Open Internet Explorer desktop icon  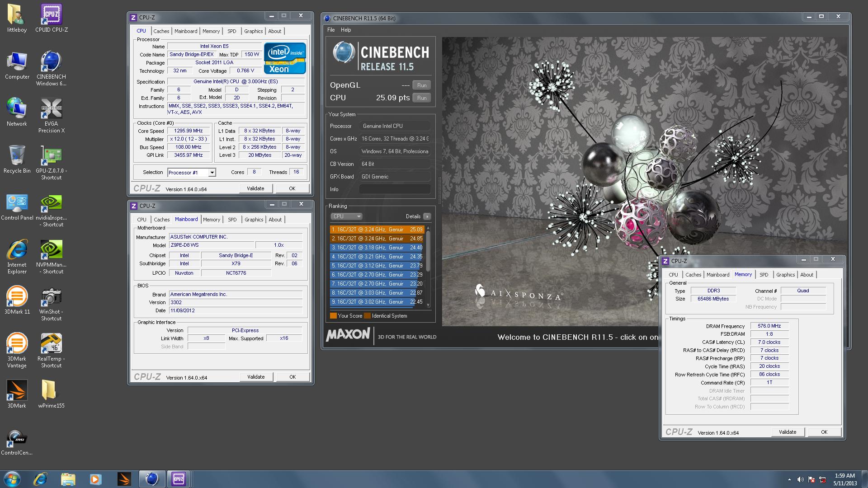point(17,257)
